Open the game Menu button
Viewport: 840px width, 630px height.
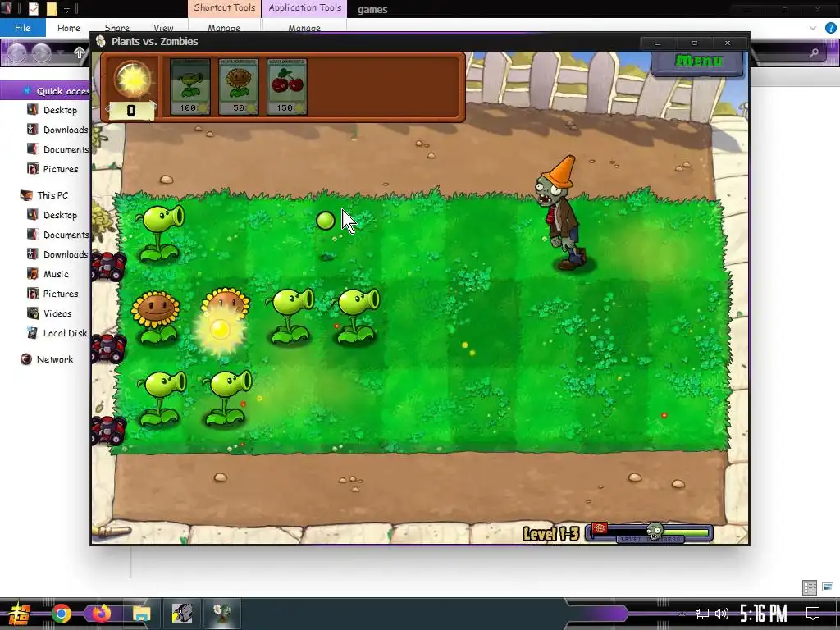click(697, 62)
